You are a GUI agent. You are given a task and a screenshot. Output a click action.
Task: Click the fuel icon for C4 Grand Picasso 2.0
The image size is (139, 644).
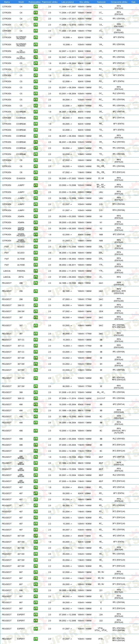click(x=36, y=45)
